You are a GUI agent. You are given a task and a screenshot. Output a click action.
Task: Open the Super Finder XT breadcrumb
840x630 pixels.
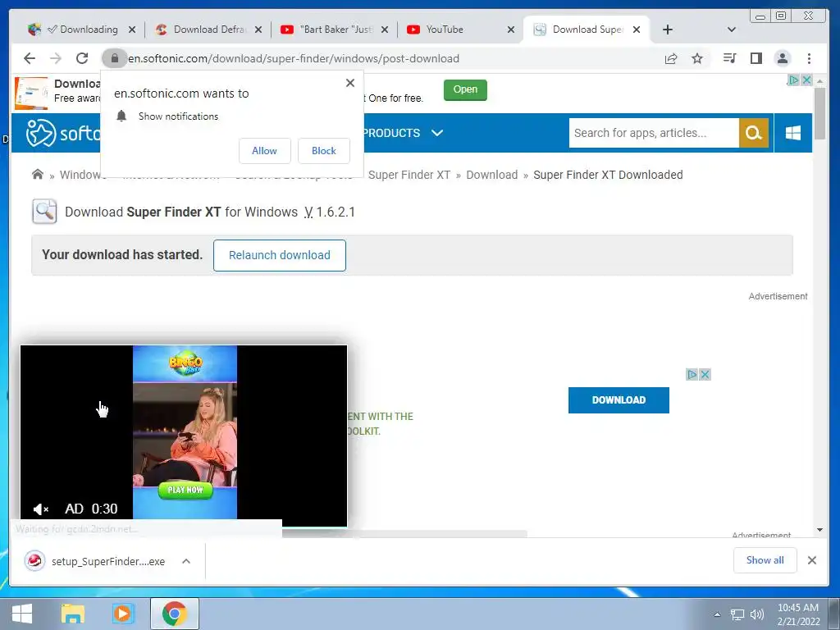[409, 175]
